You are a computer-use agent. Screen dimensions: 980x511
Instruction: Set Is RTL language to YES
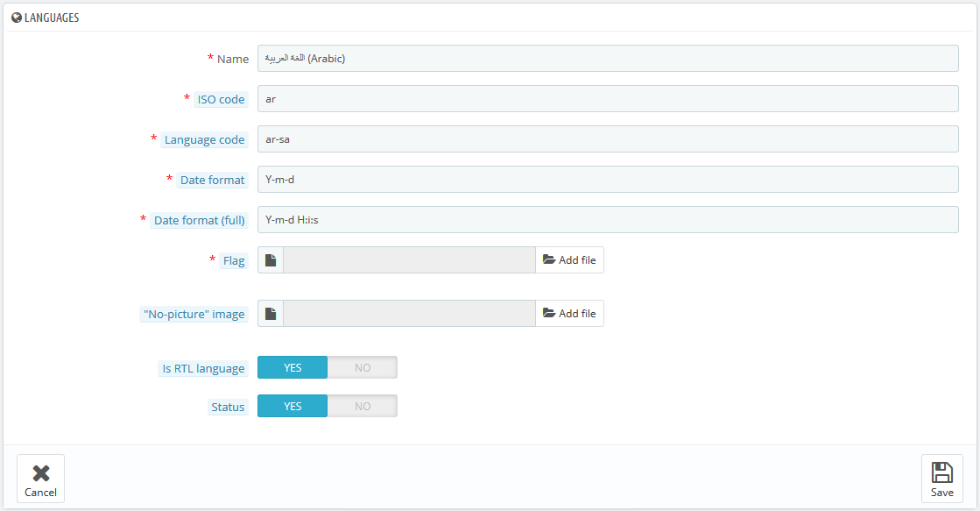tap(293, 367)
